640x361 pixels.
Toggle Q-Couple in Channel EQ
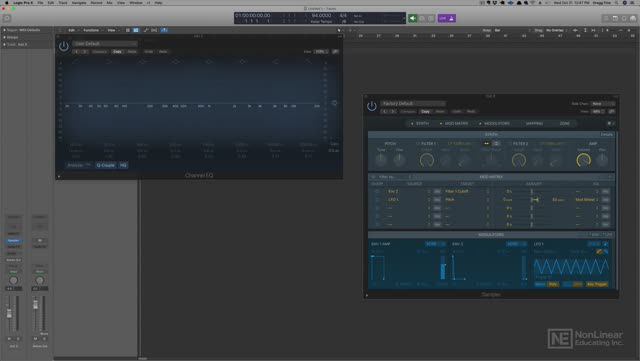coord(105,165)
